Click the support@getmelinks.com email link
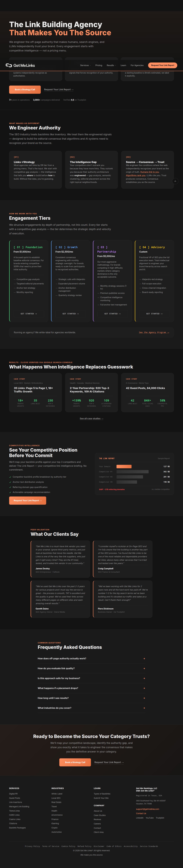Image resolution: width=183 pixels, height=868 pixels. [x=148, y=809]
